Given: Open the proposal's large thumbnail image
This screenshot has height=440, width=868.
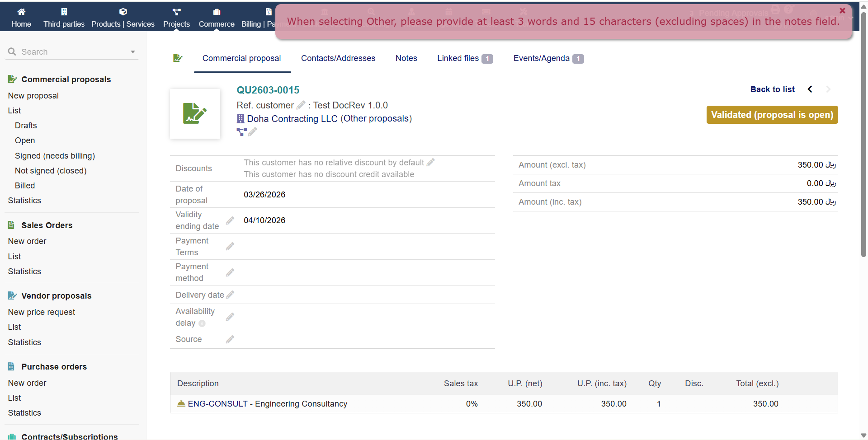Looking at the screenshot, I should (195, 114).
